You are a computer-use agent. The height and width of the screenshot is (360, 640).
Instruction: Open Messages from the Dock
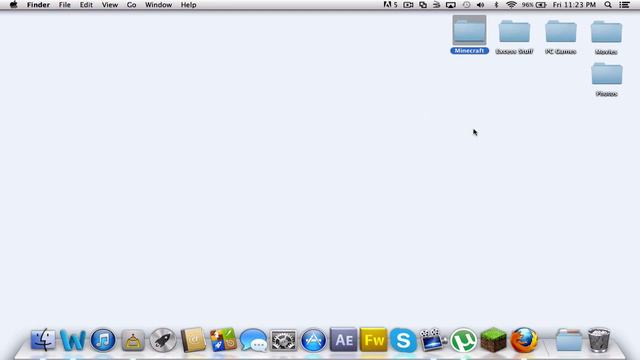coord(253,340)
